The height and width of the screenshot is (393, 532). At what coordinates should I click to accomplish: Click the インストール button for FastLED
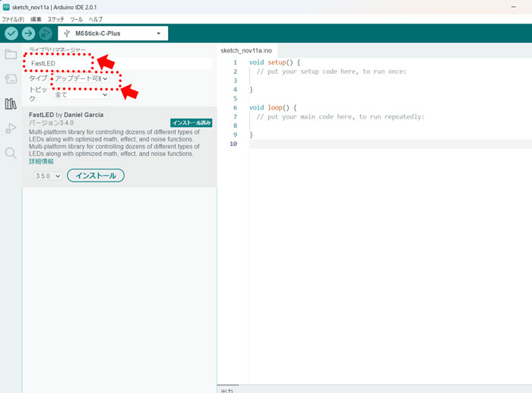[x=96, y=176]
